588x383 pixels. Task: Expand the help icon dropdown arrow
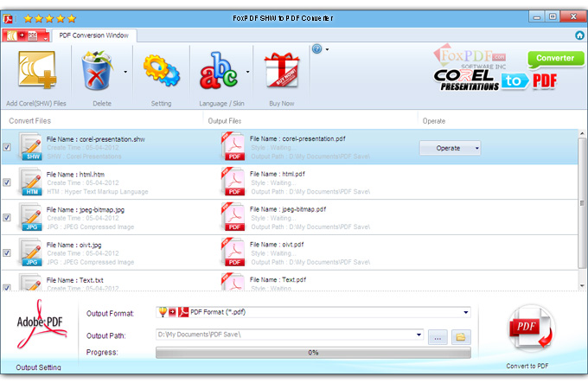[327, 49]
